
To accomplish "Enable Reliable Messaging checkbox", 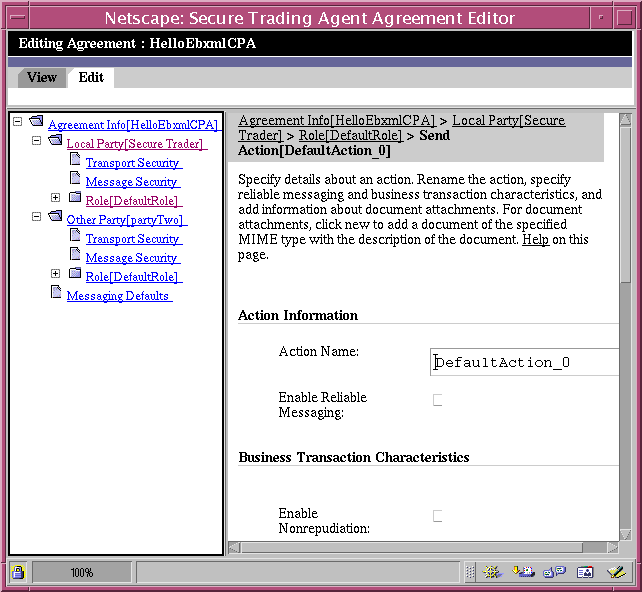I will (438, 400).
